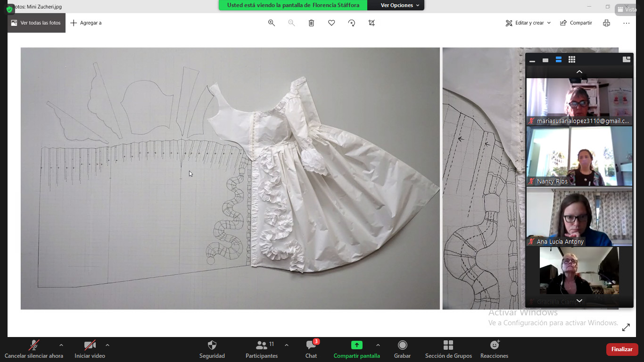Add photo to favorites with heart icon
This screenshot has width=644, height=362.
[331, 23]
